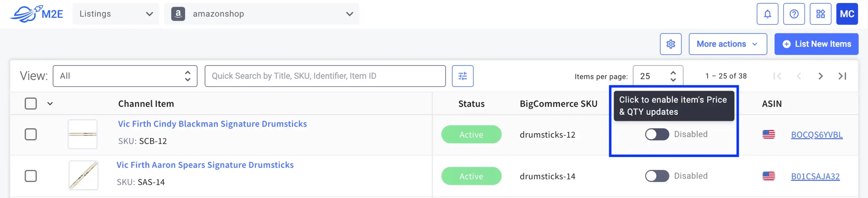Tick the select-all checkbox in table header
The image size is (868, 198).
31,104
